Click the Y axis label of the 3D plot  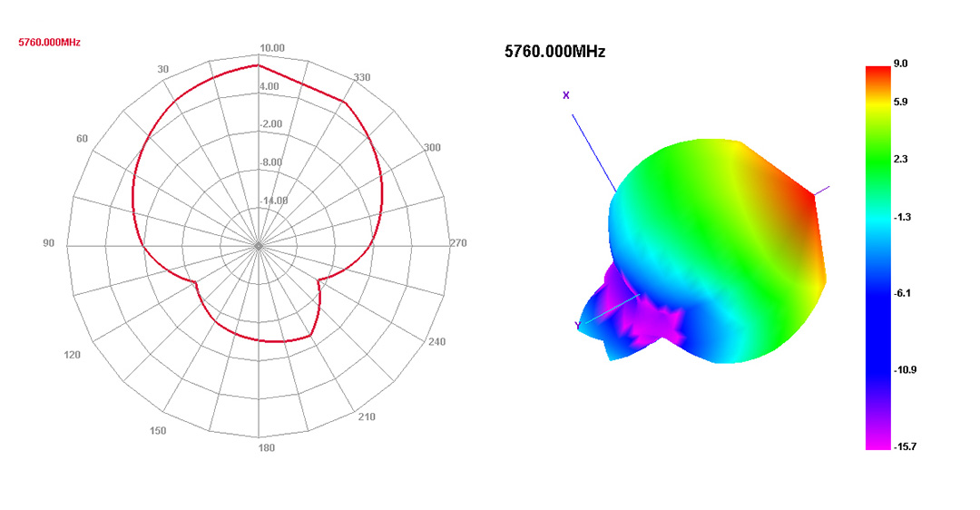(577, 326)
